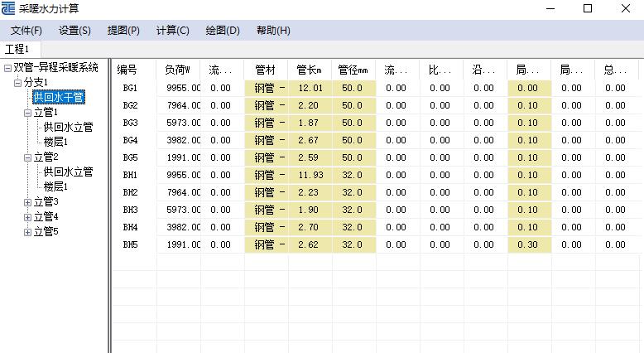Expand the 立管3 tree node
Screen dimensions: 644x353
click(x=27, y=202)
